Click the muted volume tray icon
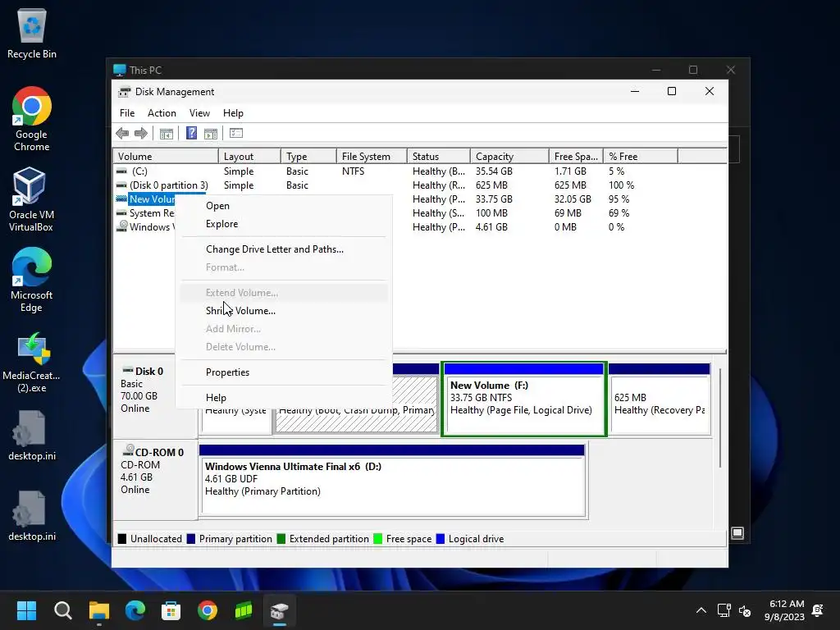The image size is (840, 630). tap(745, 610)
